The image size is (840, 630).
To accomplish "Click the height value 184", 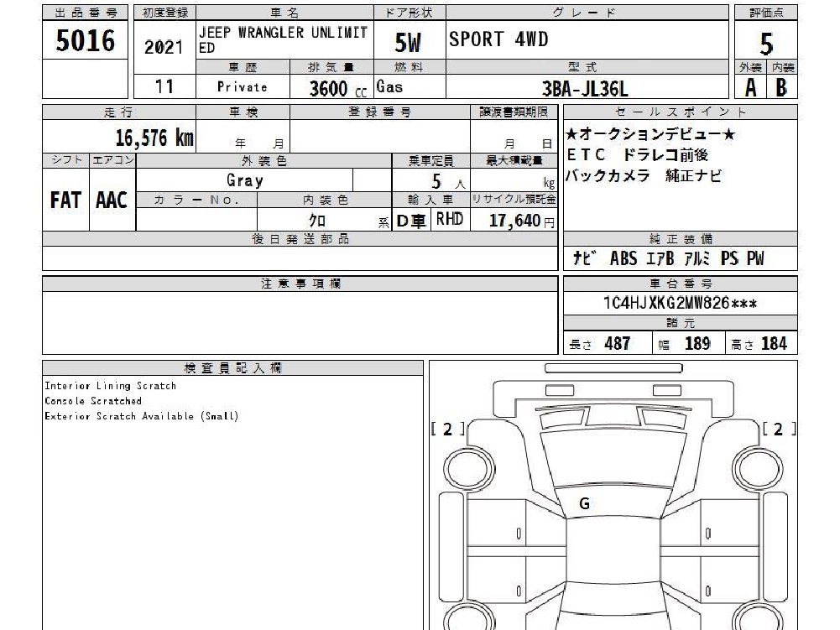I will (774, 343).
